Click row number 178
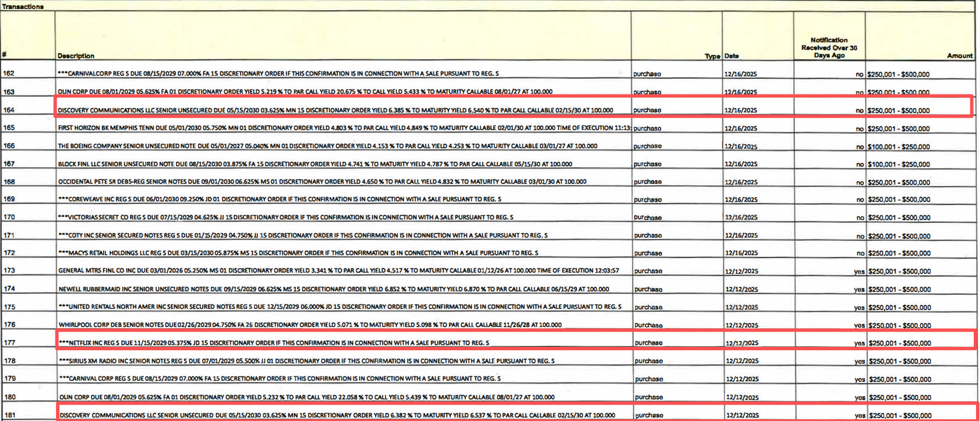Image resolution: width=980 pixels, height=421 pixels. [x=10, y=360]
